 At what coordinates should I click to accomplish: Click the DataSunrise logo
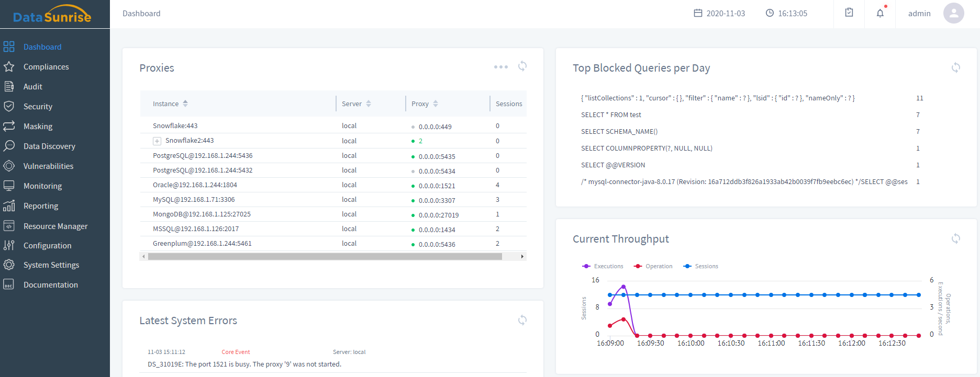(x=52, y=15)
